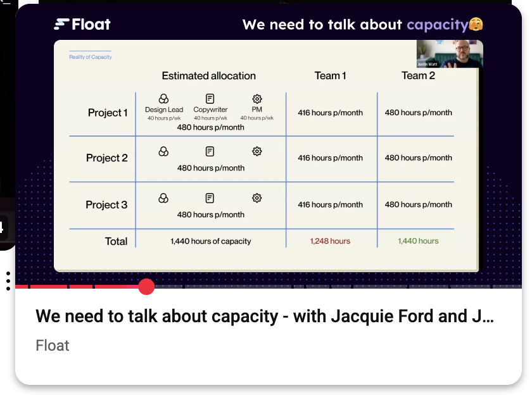Click the red 1,248 hours total for Team 1
The height and width of the screenshot is (395, 532).
[330, 241]
